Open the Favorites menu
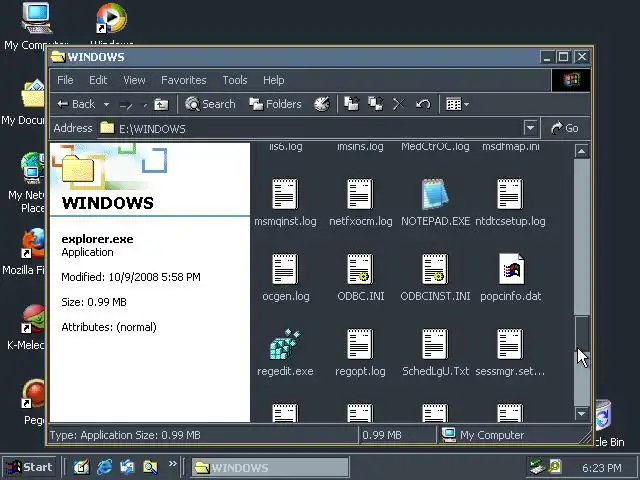 point(184,80)
